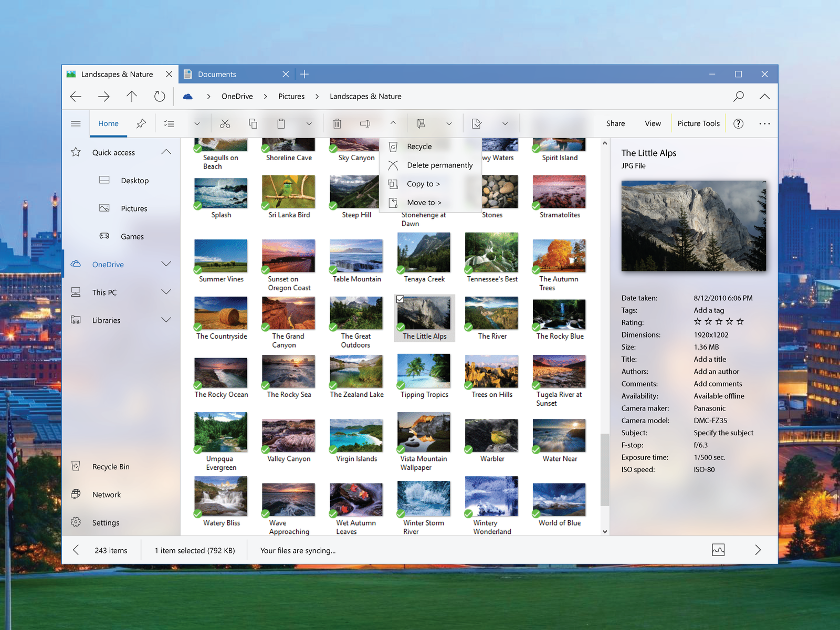Open The Rocky Blue thumbnail
This screenshot has width=840, height=630.
558,313
